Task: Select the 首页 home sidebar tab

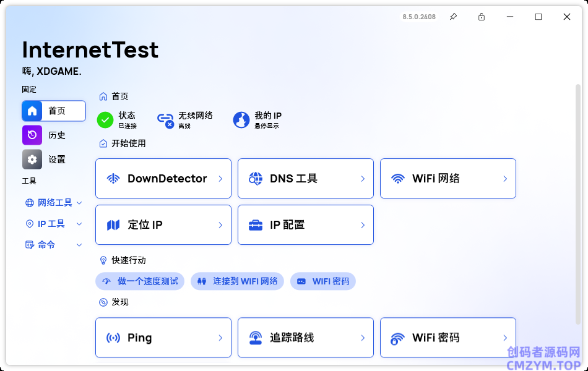Action: (54, 111)
